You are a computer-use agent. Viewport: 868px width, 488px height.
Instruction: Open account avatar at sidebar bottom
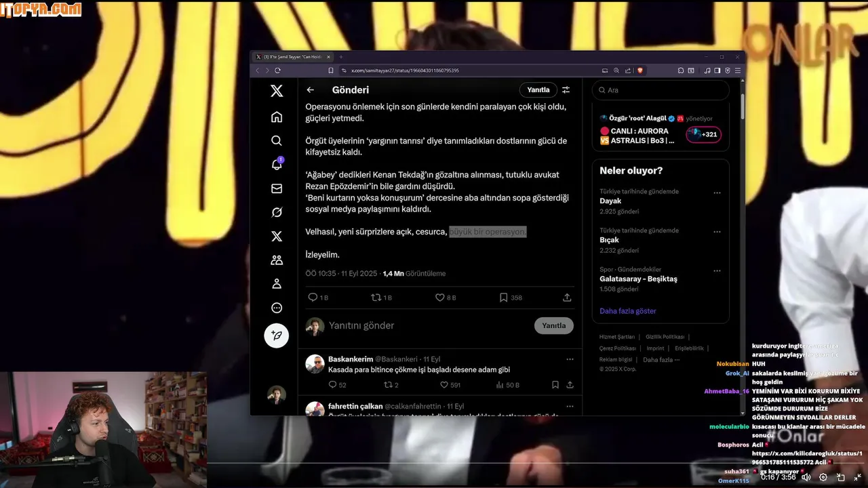click(x=277, y=394)
